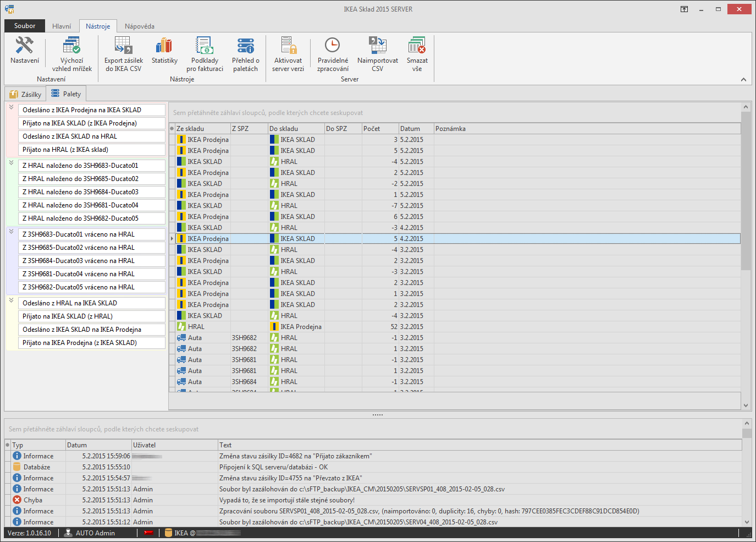Select Palety tab
Viewport: 756px width, 542px height.
tap(66, 94)
